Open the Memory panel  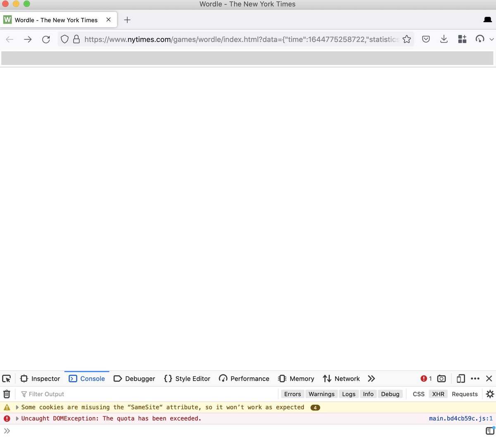pyautogui.click(x=296, y=379)
